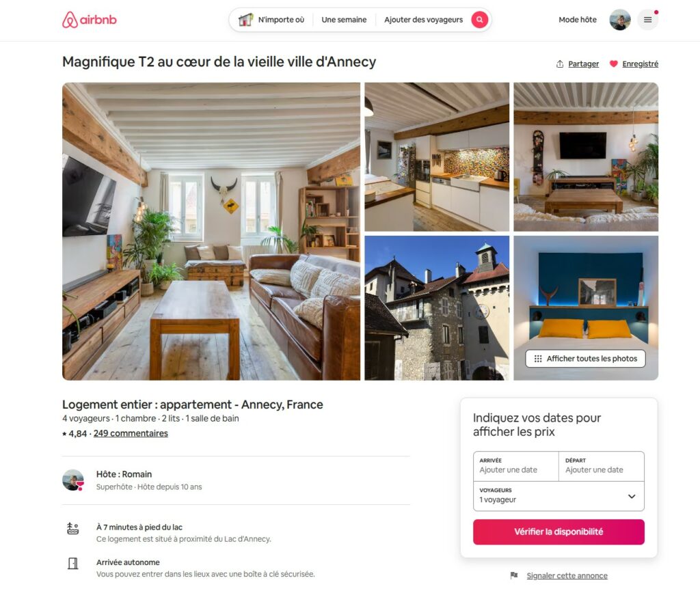Open the Une semaine date selector

point(344,20)
